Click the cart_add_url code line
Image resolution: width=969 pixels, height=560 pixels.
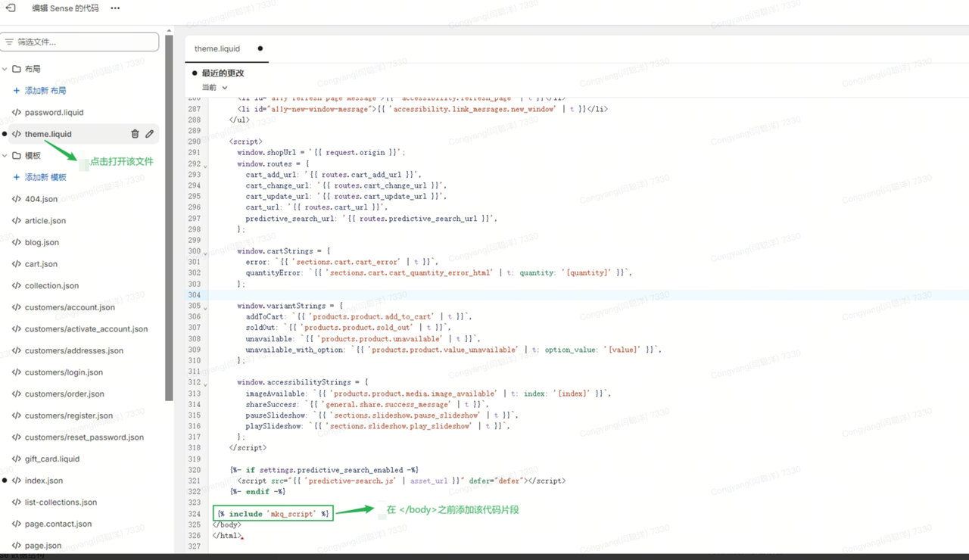(334, 175)
